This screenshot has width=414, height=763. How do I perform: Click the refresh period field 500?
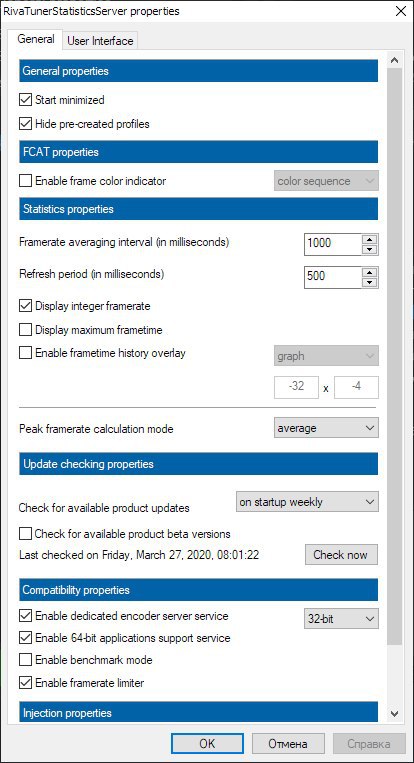coord(334,277)
